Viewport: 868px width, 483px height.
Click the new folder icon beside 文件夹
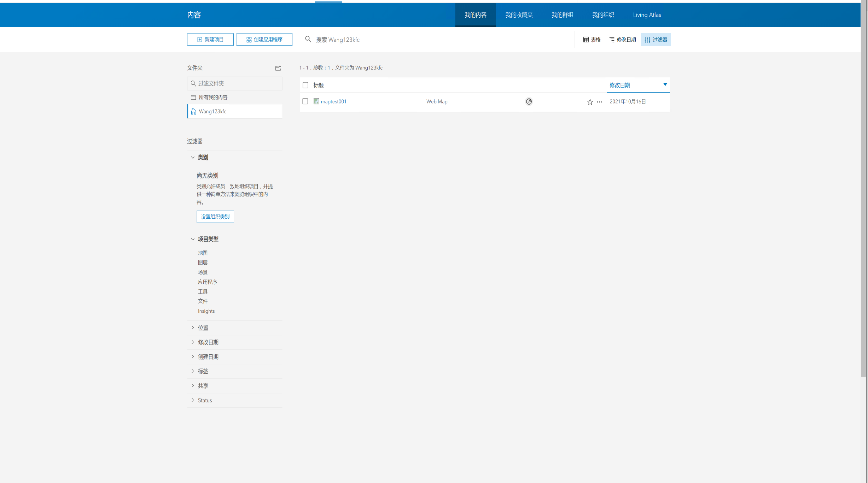pos(278,68)
